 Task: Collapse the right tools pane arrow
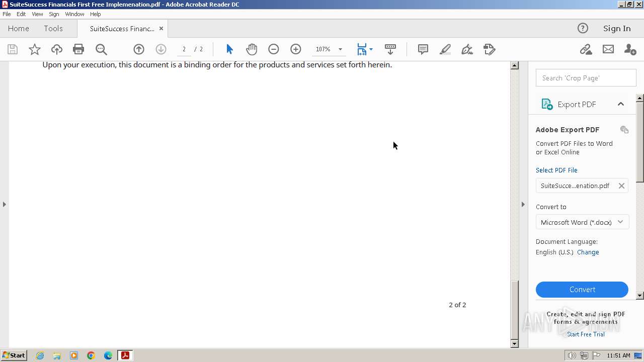(523, 204)
